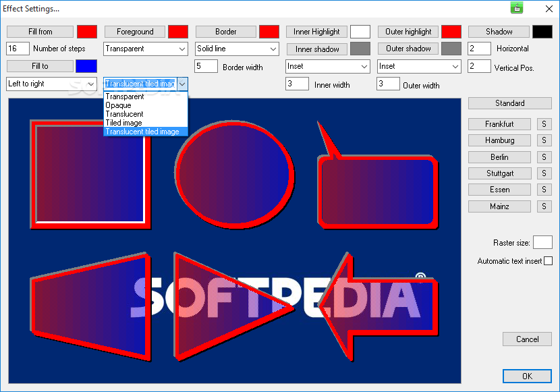The height and width of the screenshot is (392, 560).
Task: Select Tiled image from the list
Action: point(146,123)
